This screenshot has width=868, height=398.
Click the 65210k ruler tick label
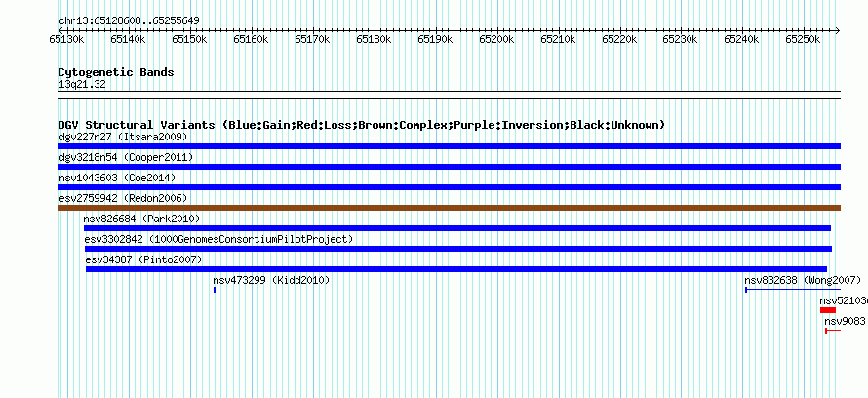[x=558, y=39]
